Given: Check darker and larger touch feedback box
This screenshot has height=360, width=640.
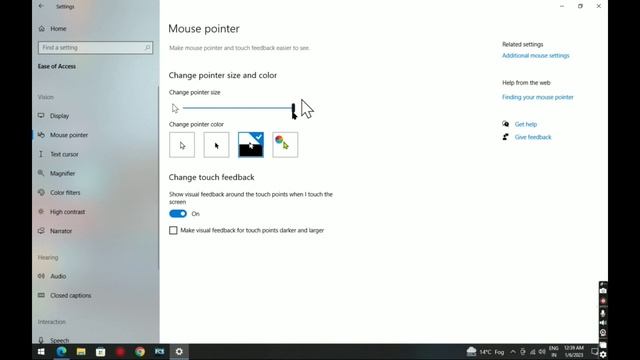Looking at the screenshot, I should (x=173, y=231).
